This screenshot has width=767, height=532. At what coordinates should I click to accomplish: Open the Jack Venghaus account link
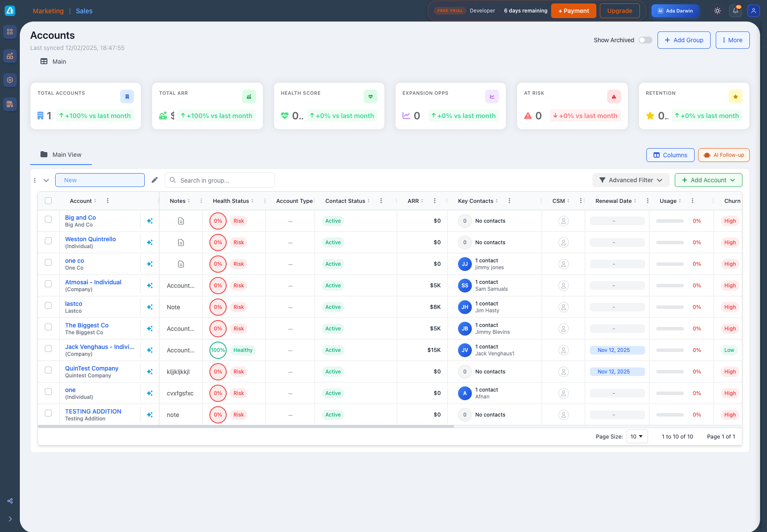click(100, 347)
